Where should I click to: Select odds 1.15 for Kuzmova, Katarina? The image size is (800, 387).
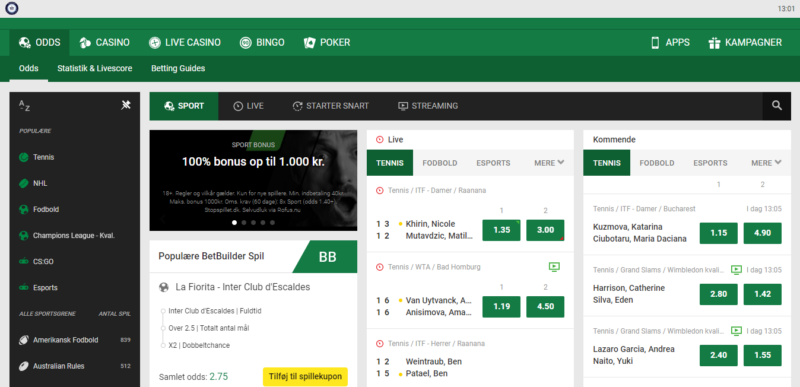point(718,233)
